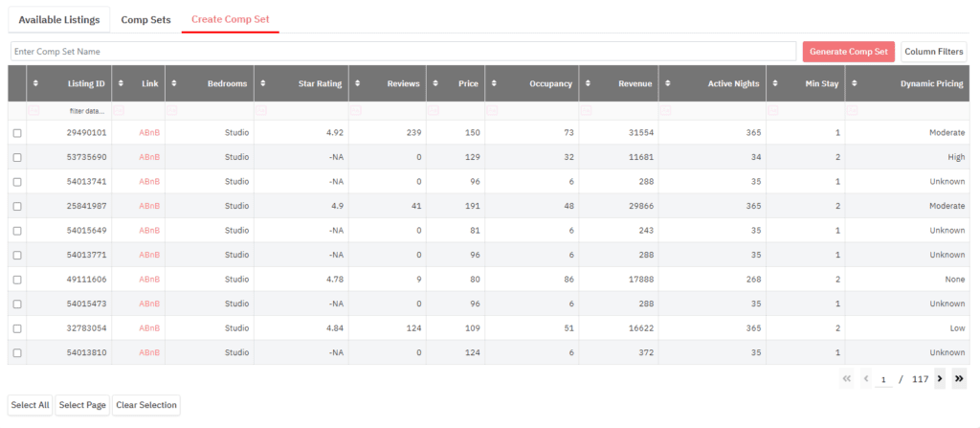Check the box for listing 54013741

point(17,182)
